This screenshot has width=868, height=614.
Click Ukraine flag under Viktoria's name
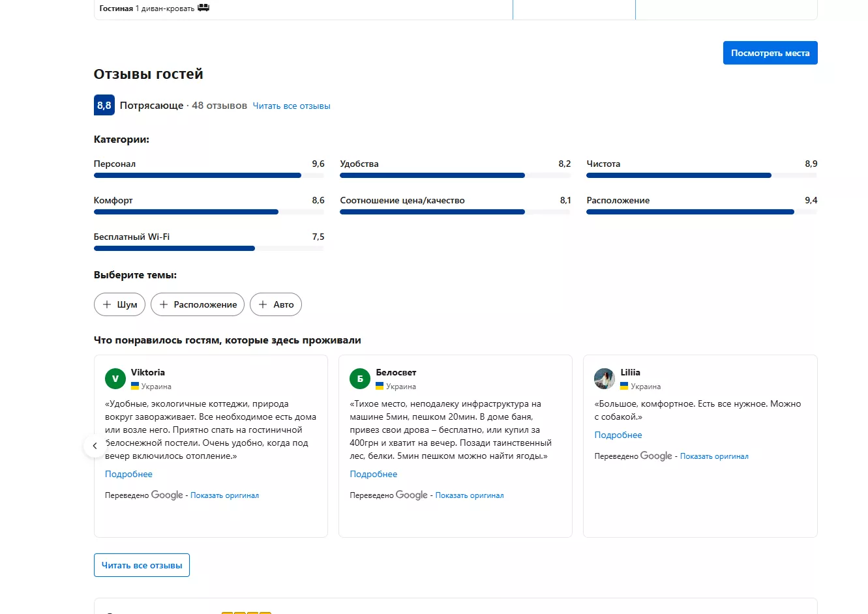(135, 386)
